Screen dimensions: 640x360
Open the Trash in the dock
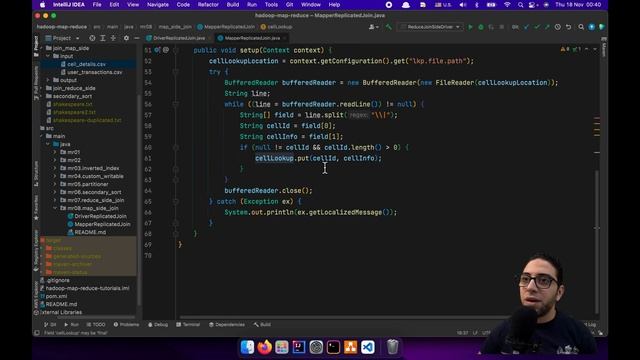[392, 347]
